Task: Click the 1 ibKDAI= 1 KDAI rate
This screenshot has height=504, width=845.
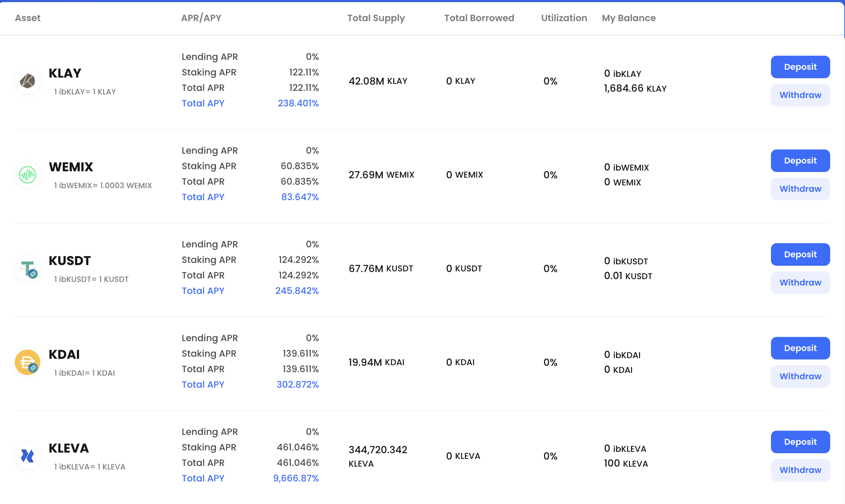Action: tap(84, 373)
